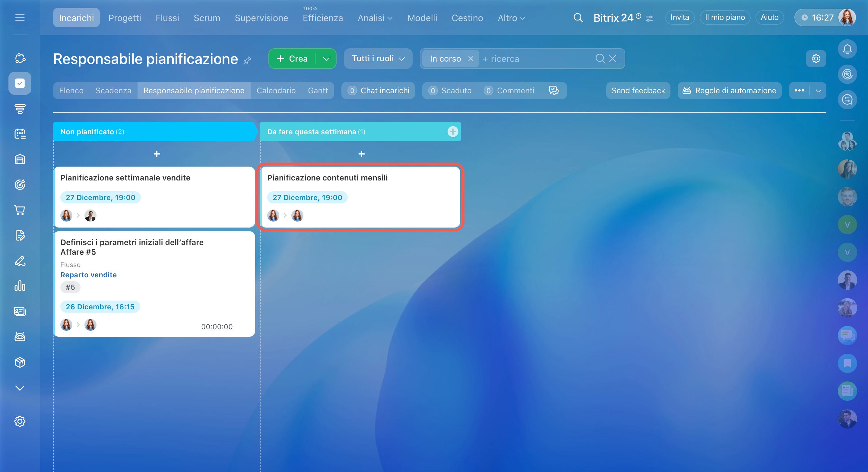
Task: Remove the "In corso" filter chip
Action: (471, 59)
